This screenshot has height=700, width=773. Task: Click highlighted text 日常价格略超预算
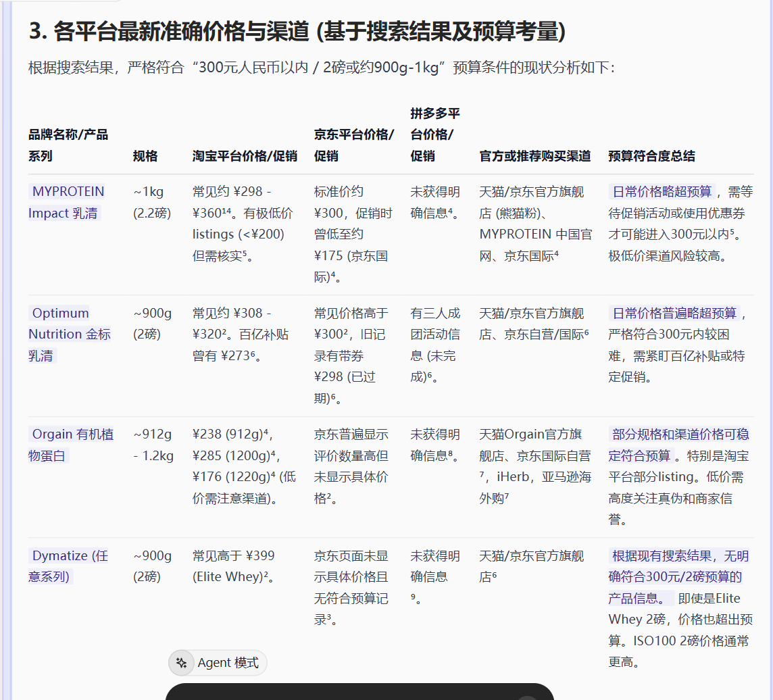[662, 192]
